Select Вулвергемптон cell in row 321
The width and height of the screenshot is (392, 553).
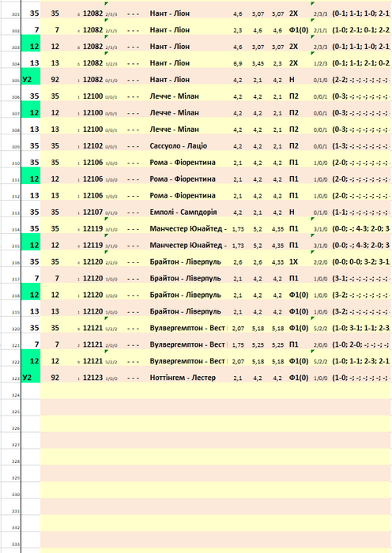[x=187, y=344]
